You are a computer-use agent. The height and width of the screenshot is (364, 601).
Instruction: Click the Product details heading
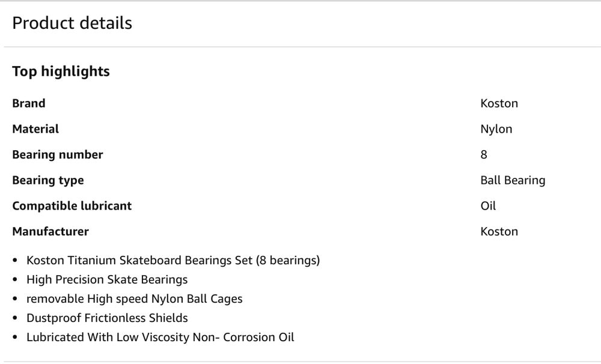(72, 23)
